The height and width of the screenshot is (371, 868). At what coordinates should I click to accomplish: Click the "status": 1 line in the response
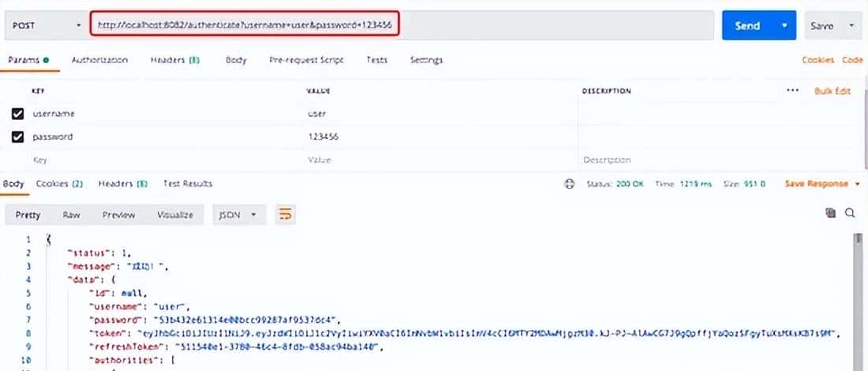[99, 253]
